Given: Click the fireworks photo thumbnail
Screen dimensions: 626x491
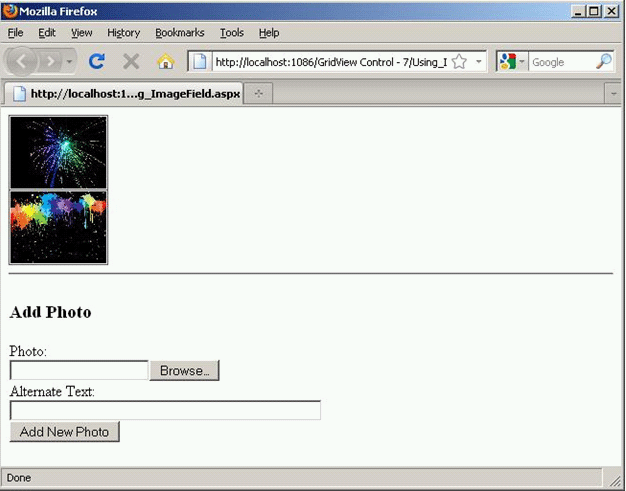Looking at the screenshot, I should (x=58, y=152).
